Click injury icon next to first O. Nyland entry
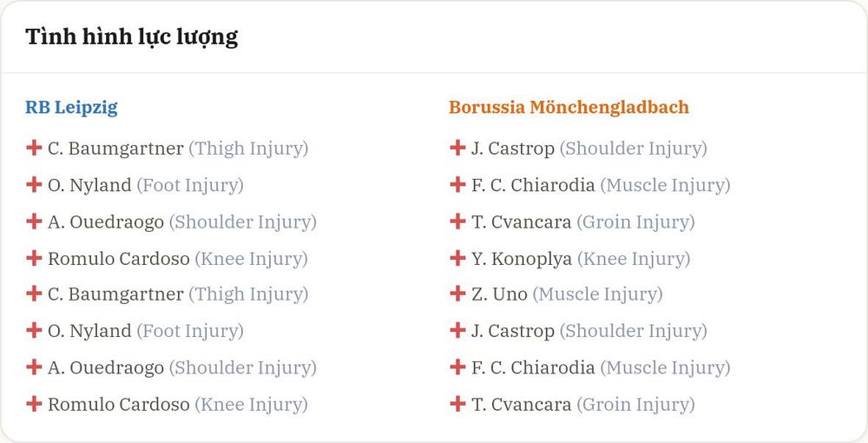Image resolution: width=868 pixels, height=443 pixels. click(x=34, y=184)
